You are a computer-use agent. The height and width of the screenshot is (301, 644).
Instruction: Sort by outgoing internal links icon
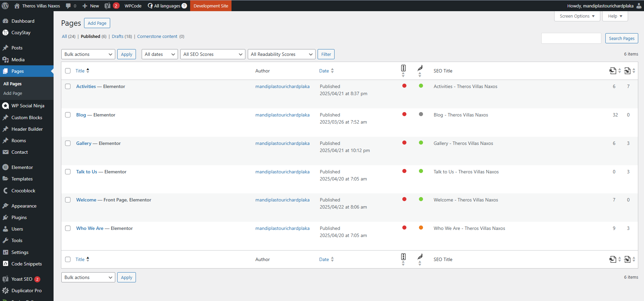coord(613,71)
